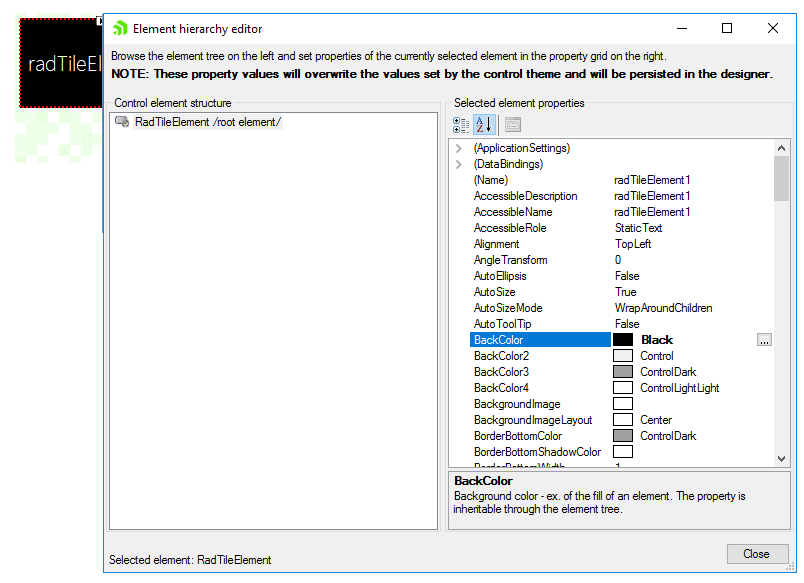Close the Element hierarchy editor
Screen dimensions: 804x583
755,553
